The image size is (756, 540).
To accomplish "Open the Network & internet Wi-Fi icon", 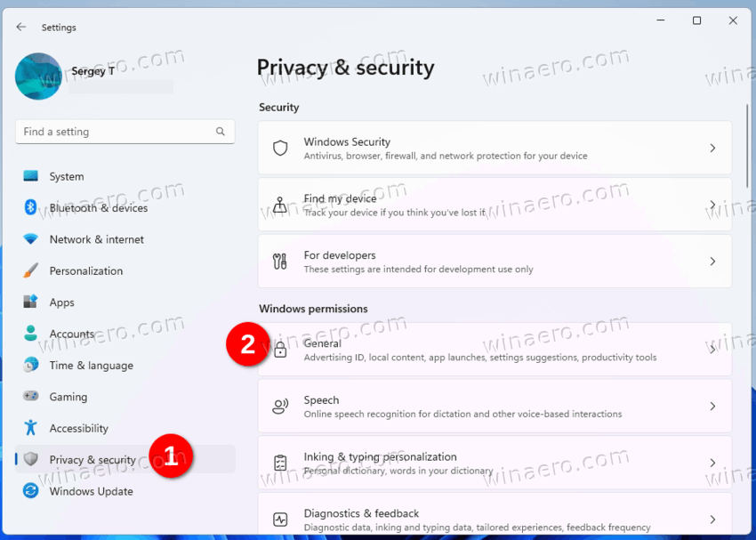I will coord(30,239).
